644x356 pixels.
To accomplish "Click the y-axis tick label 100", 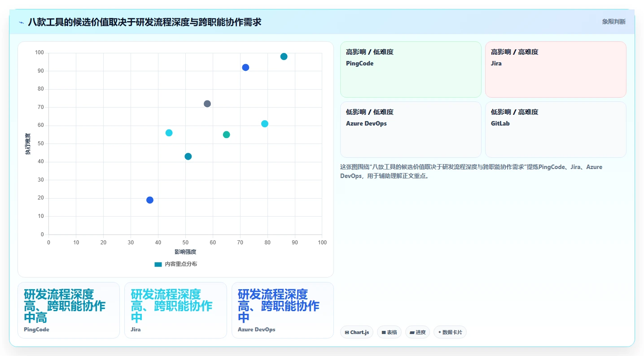I will pyautogui.click(x=39, y=53).
